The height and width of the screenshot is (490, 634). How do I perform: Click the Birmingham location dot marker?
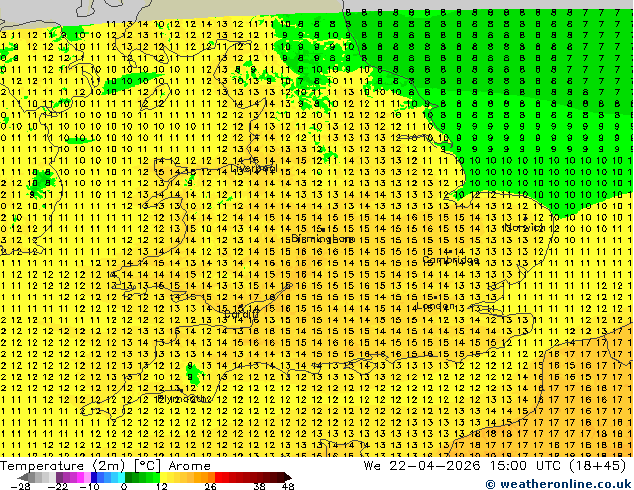(323, 230)
